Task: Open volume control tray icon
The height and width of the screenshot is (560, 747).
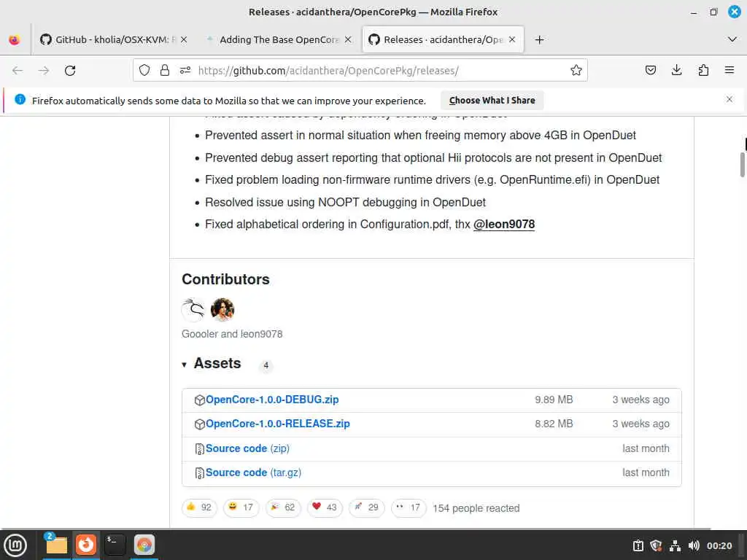Action: (694, 545)
